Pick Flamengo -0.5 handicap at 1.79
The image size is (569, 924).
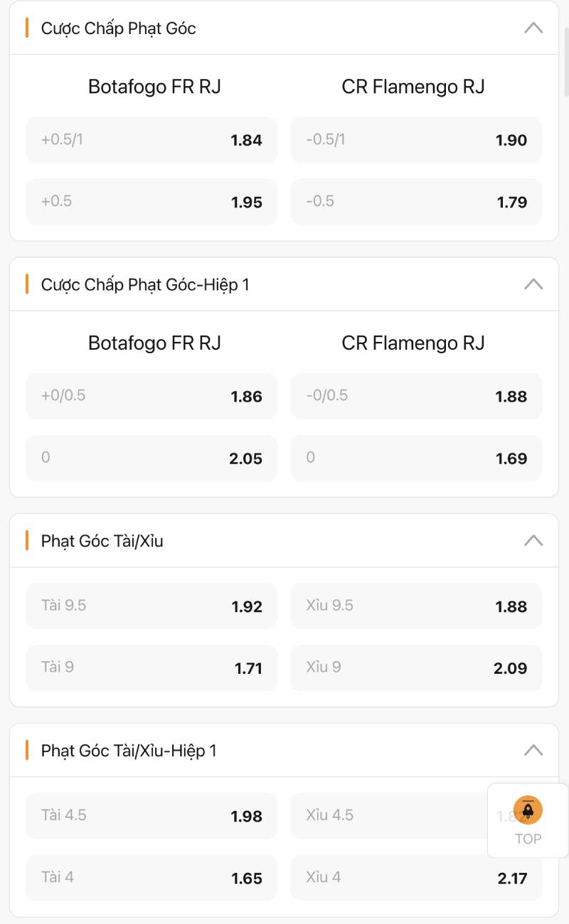pyautogui.click(x=416, y=202)
